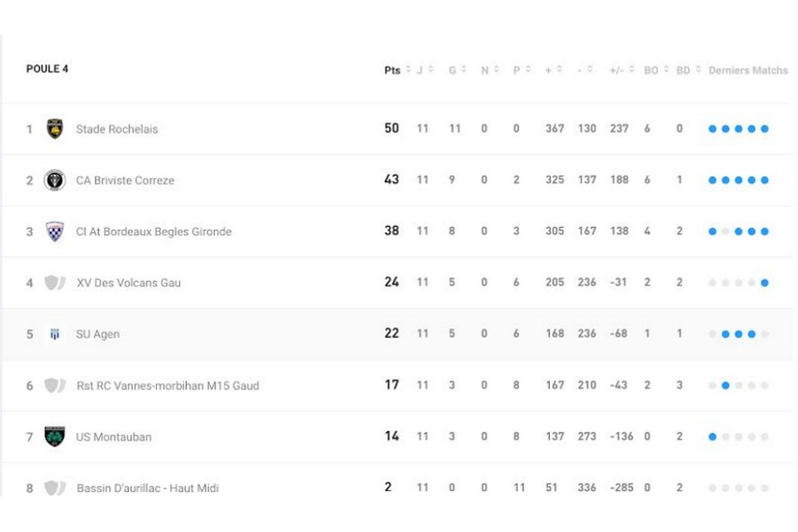Viewport: 798px width, 532px height.
Task: Click XV Des Volcans Gau placeholder shield
Action: tap(55, 283)
